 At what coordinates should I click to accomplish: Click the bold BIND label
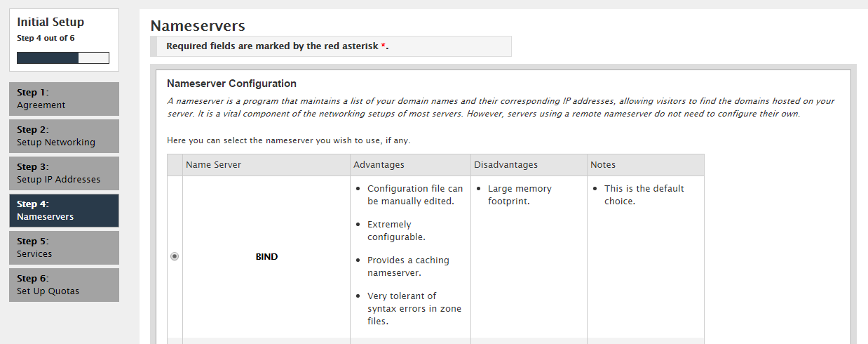tap(266, 257)
